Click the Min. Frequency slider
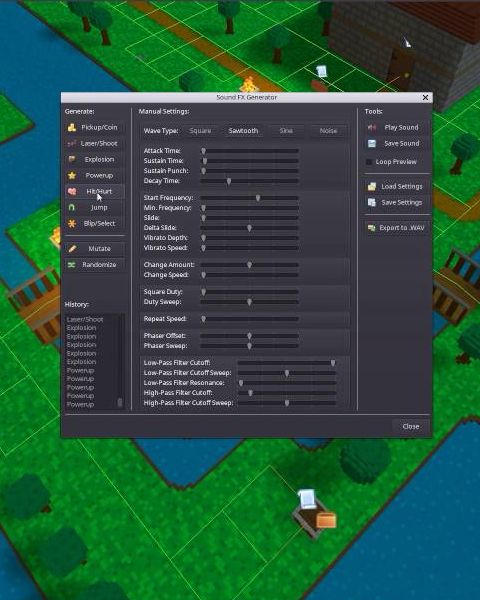 coord(249,208)
